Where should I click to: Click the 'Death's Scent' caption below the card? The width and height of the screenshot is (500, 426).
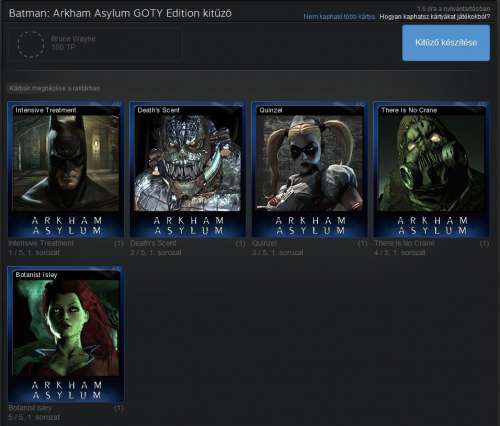(x=153, y=243)
